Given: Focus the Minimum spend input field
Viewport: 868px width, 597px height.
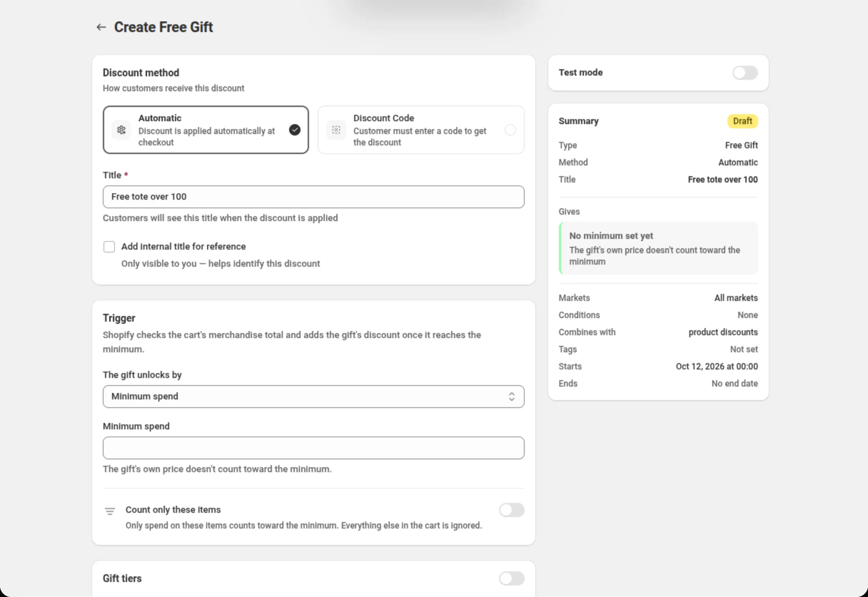Looking at the screenshot, I should click(314, 448).
